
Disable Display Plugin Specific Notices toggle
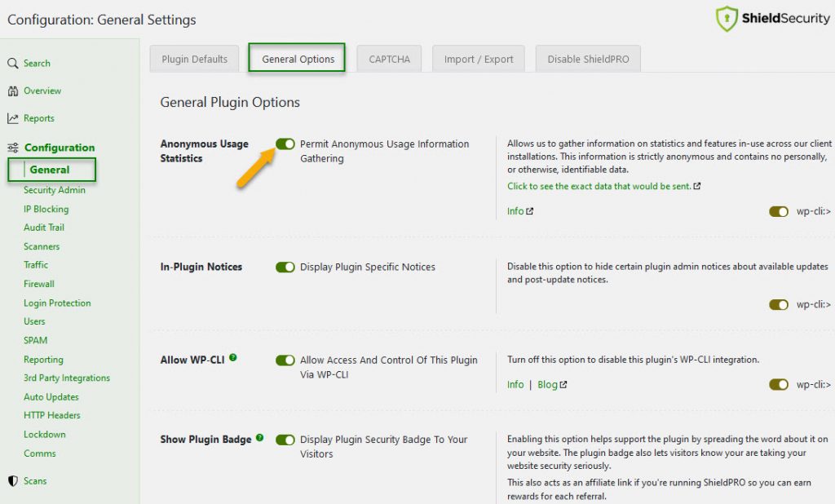point(285,267)
